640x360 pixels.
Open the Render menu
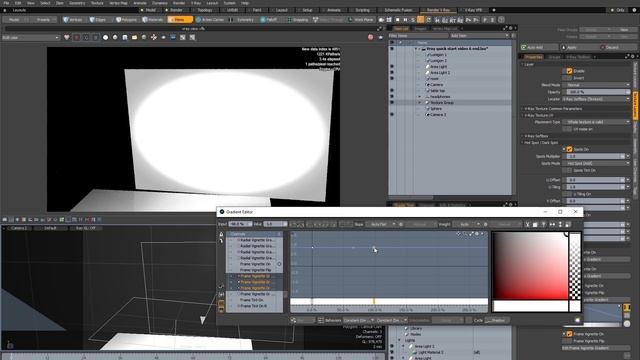[x=179, y=3]
